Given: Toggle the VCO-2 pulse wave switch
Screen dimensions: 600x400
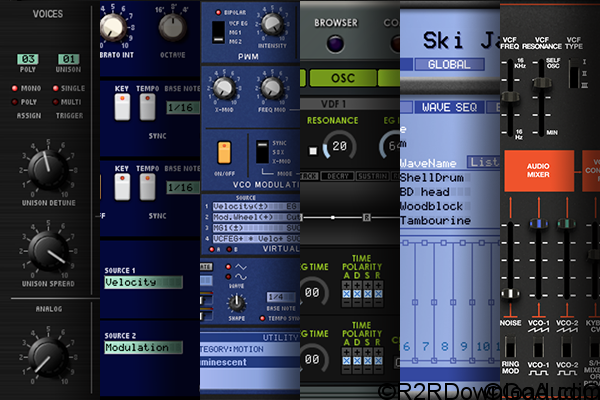Looking at the screenshot, I should click(x=566, y=347).
